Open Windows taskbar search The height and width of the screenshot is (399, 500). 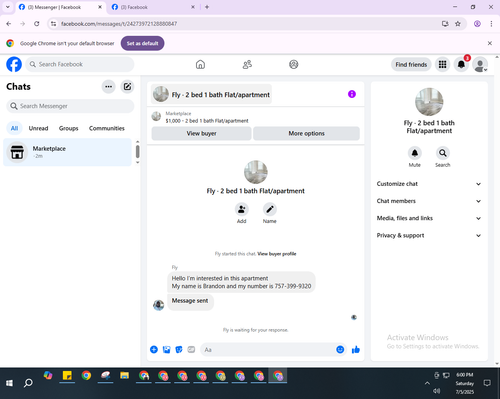point(28,383)
